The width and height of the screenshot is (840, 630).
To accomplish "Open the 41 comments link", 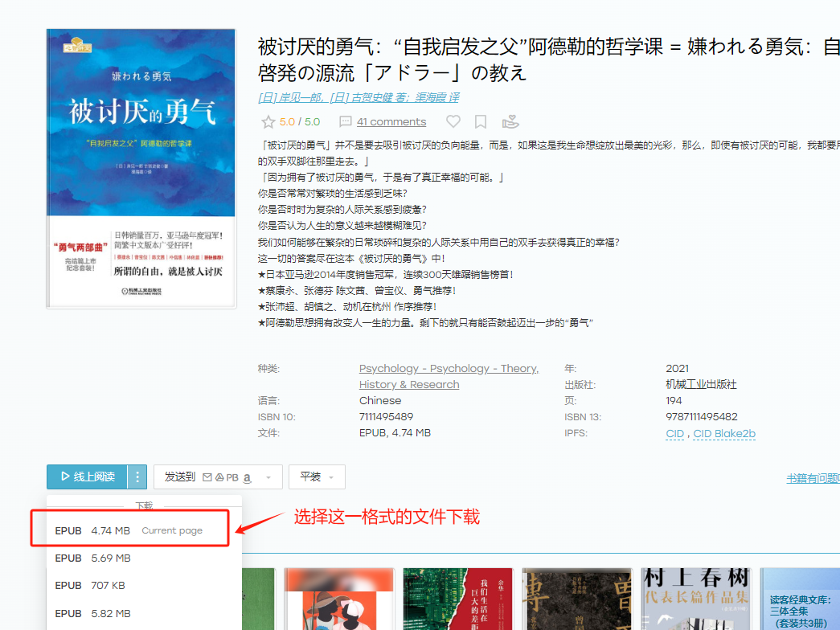I will 391,122.
